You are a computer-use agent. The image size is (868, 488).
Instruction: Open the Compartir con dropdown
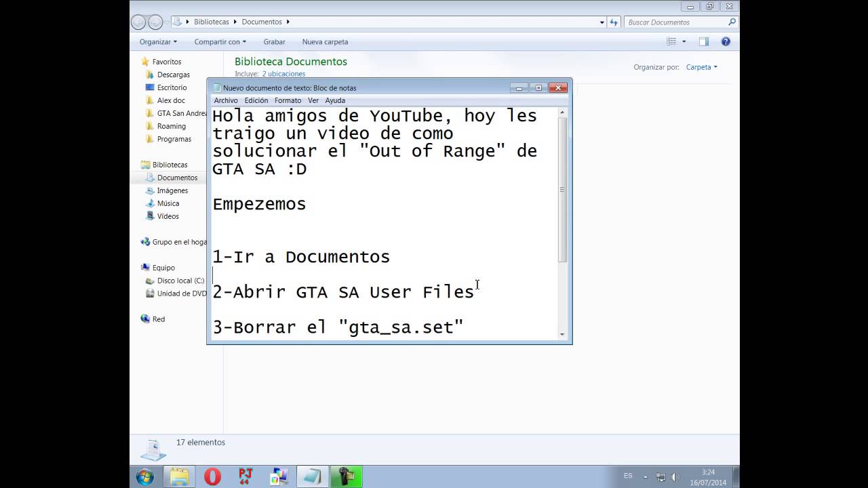(220, 42)
